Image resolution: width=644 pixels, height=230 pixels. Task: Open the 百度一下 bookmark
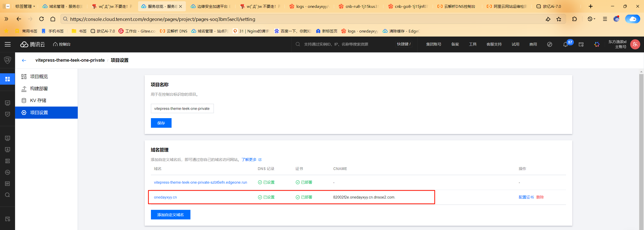[x=293, y=31]
